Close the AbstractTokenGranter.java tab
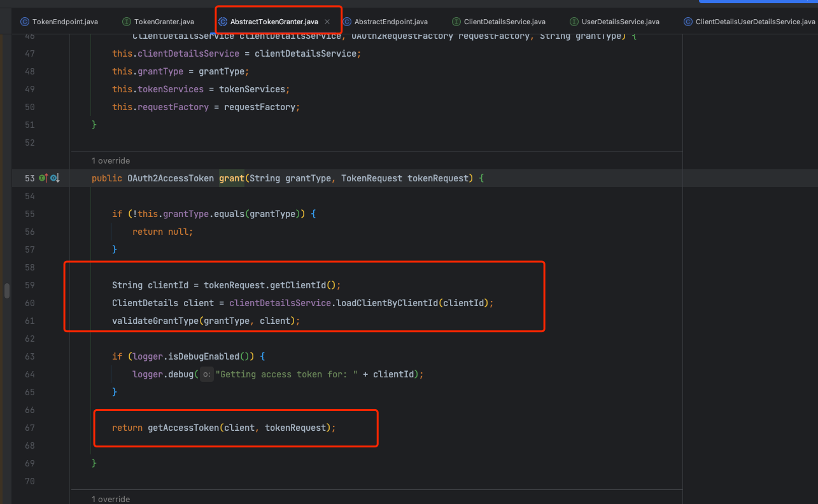The width and height of the screenshot is (818, 504). (327, 22)
